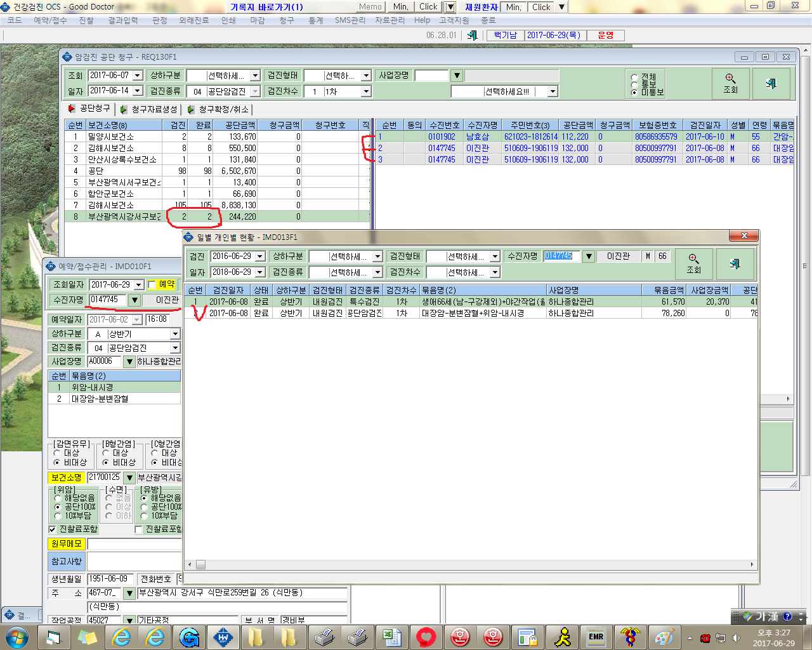Viewport: 812px width, 650px height.
Task: Open the Excel icon in the taskbar
Action: (391, 637)
